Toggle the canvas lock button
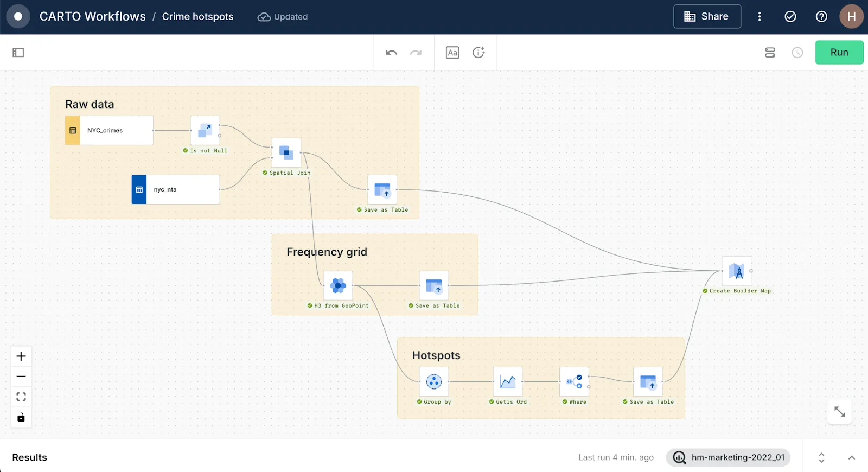 pyautogui.click(x=21, y=417)
